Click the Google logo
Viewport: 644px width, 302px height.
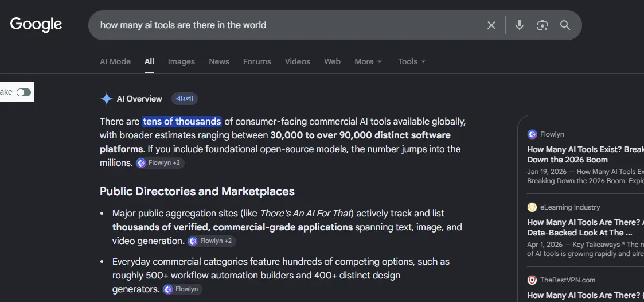[36, 25]
